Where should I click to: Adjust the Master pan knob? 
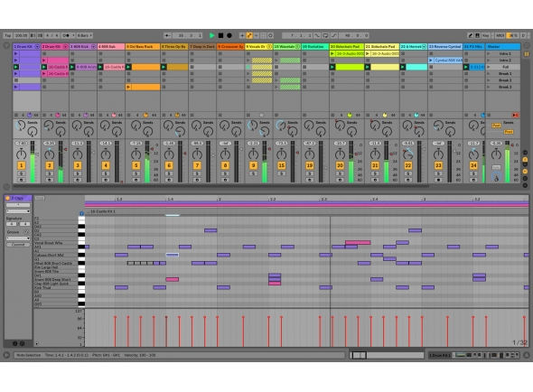click(x=496, y=154)
